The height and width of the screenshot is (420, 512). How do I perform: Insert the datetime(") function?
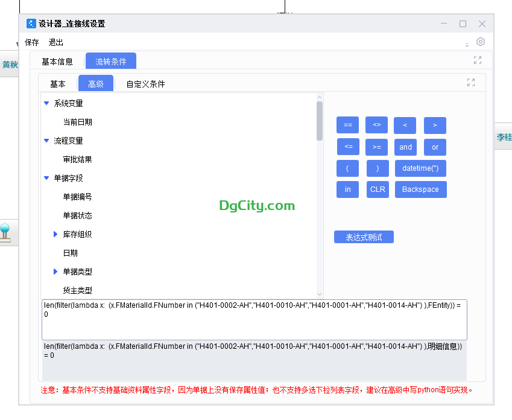point(421,168)
